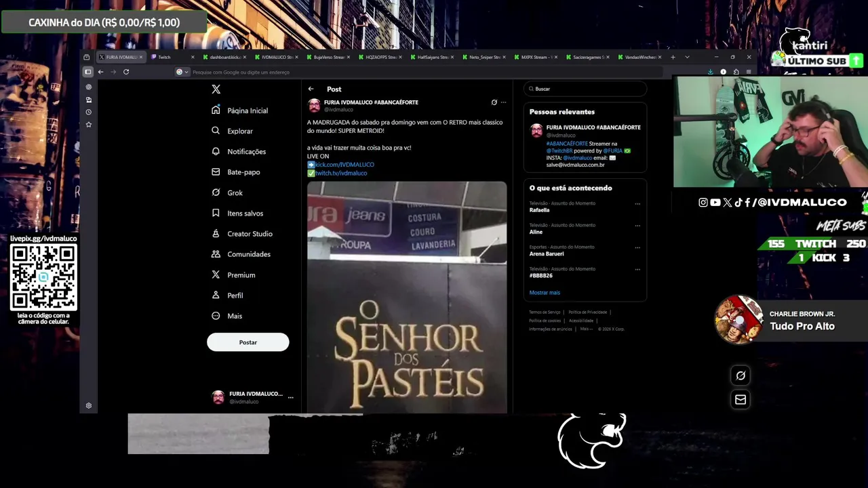Open twitch.tv/ivdmaluco link
Screen dimensions: 868x488
(341, 173)
